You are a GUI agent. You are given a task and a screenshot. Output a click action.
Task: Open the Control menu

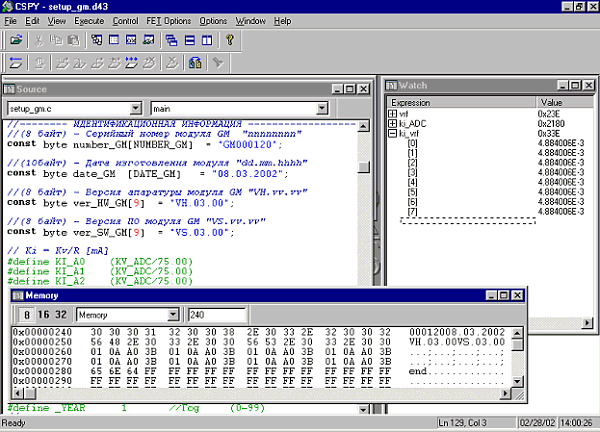tap(125, 21)
